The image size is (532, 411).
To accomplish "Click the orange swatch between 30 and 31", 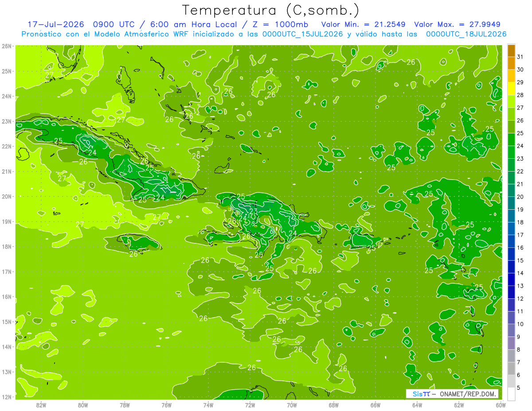I will coord(511,63).
